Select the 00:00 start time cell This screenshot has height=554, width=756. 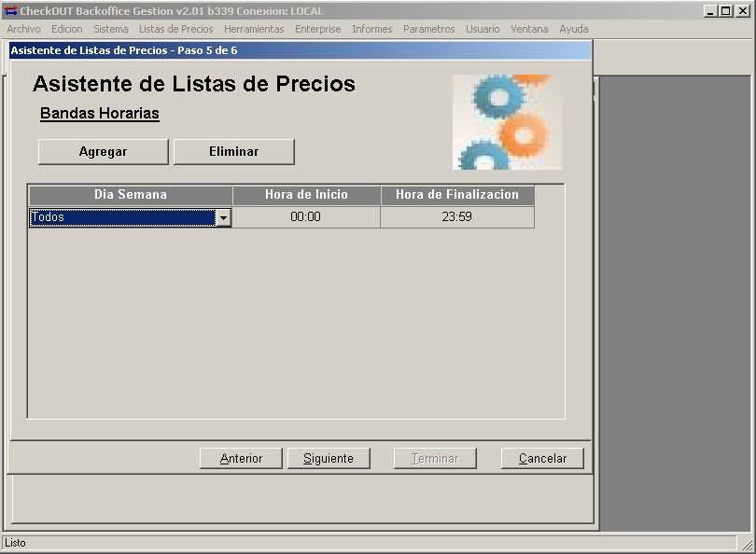coord(306,216)
